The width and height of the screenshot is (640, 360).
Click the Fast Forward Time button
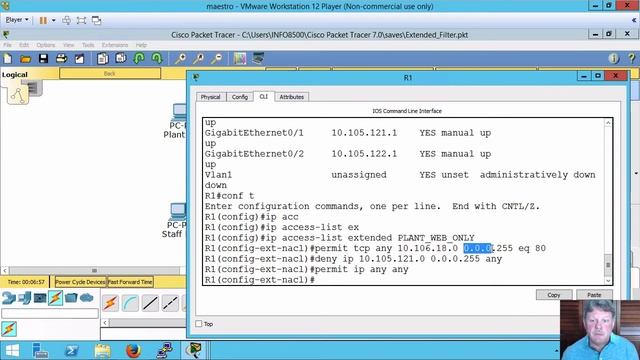[x=130, y=282]
